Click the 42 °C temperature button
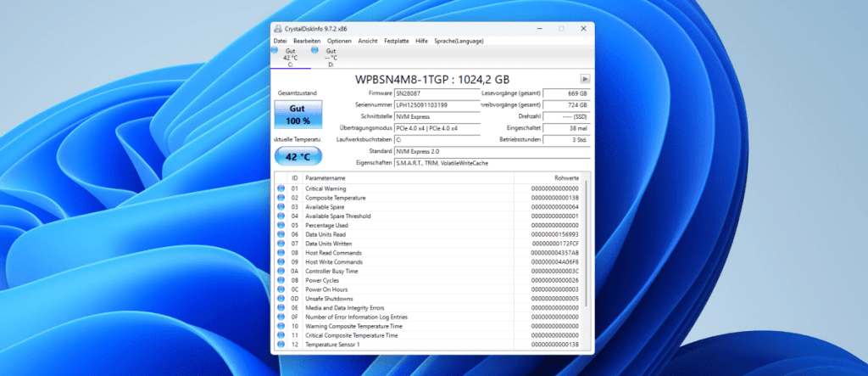 (x=298, y=157)
